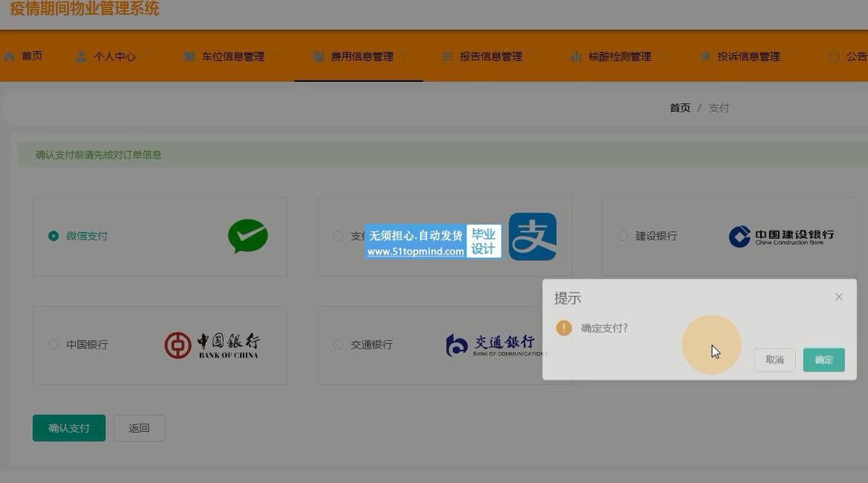Click the orange warning icon in the 提示 dialog
Viewport: 868px width, 483px height.
564,328
